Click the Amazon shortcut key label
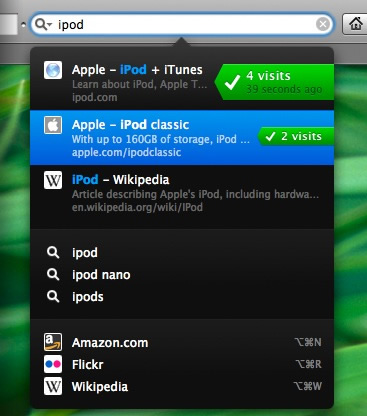 (308, 342)
